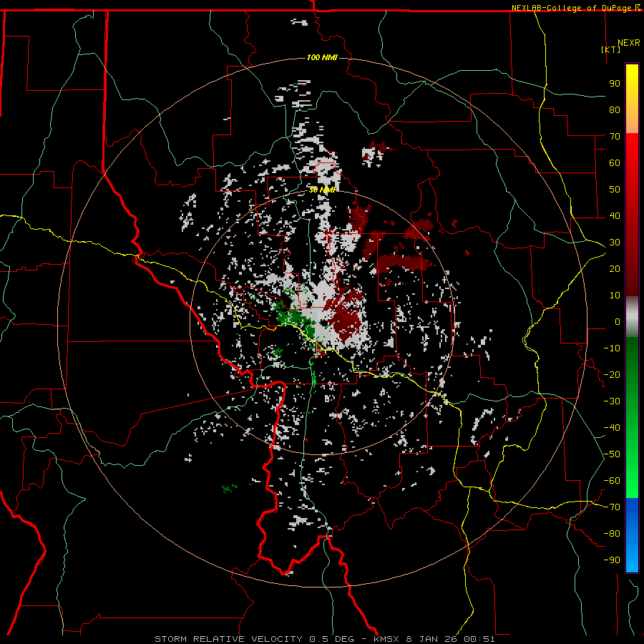Image resolution: width=644 pixels, height=644 pixels.
Task: Click the -90 scale value
Action: (612, 560)
